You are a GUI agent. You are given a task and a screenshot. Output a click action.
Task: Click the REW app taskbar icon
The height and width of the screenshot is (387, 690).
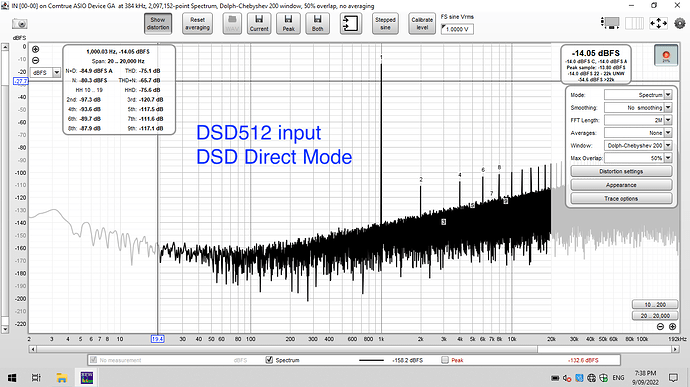pyautogui.click(x=87, y=378)
